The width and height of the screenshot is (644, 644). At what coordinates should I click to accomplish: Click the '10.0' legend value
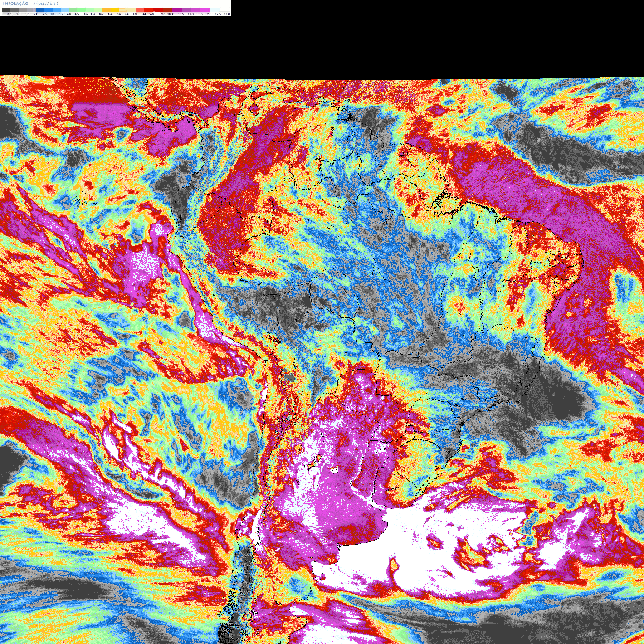pos(171,14)
